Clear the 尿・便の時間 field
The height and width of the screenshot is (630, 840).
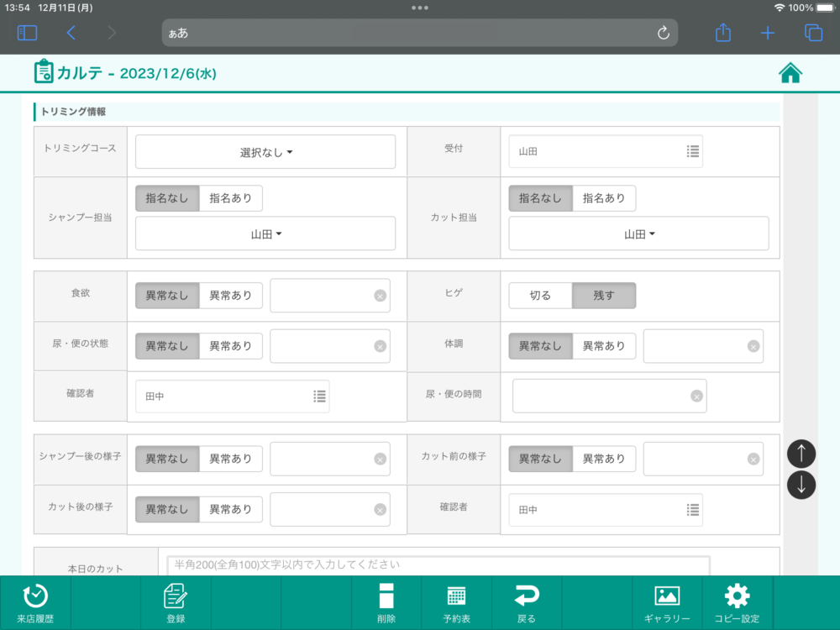(696, 396)
